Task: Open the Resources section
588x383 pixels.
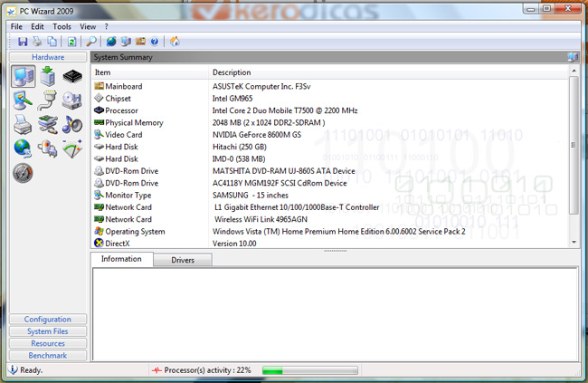Action: coord(48,343)
